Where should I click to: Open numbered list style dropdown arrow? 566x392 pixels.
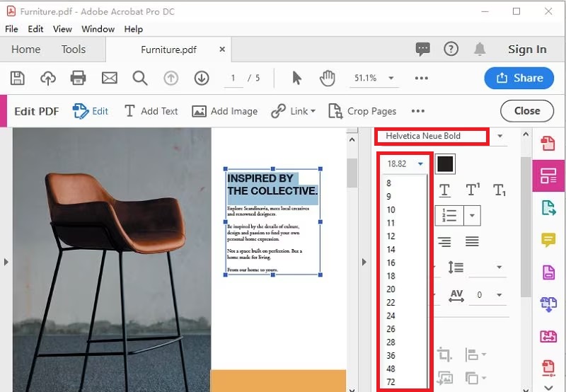tap(472, 216)
